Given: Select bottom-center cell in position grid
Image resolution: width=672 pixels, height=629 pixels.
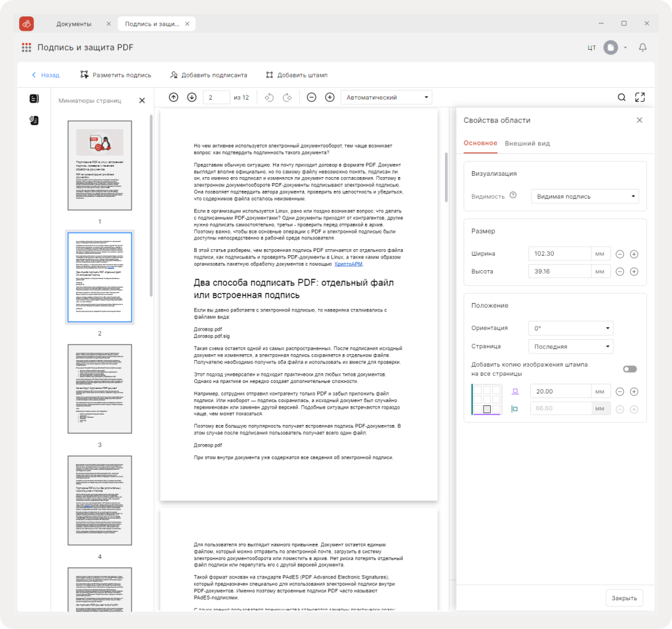Looking at the screenshot, I should [x=487, y=409].
